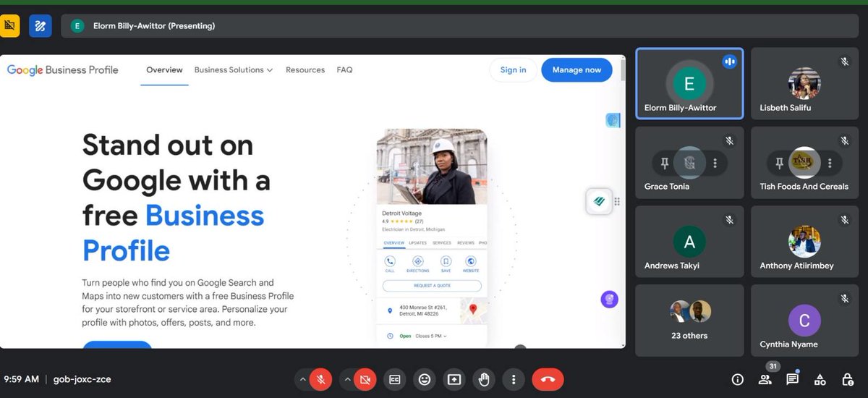This screenshot has height=398, width=868.
Task: Click the SAVE icon in the Detroit Voltage card
Action: pyautogui.click(x=446, y=261)
